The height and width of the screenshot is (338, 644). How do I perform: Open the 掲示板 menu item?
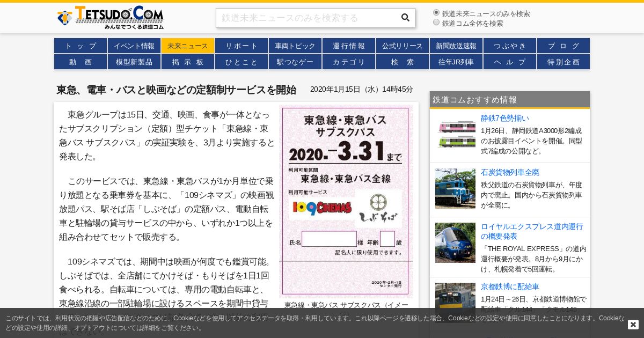(x=188, y=62)
